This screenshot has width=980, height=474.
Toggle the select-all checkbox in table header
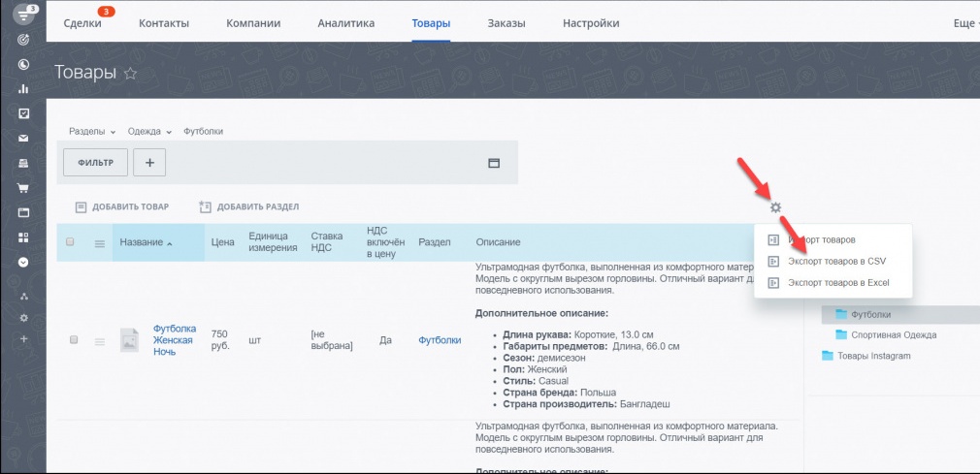pyautogui.click(x=70, y=241)
